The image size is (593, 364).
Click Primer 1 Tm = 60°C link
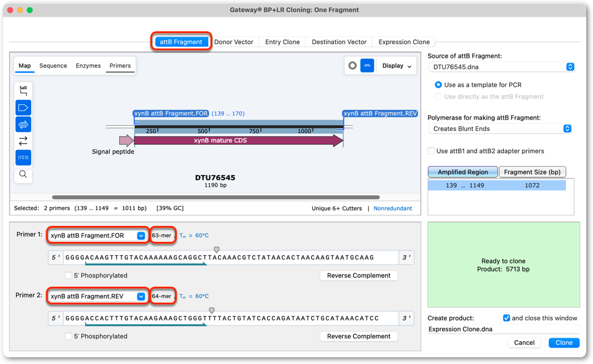[194, 236]
